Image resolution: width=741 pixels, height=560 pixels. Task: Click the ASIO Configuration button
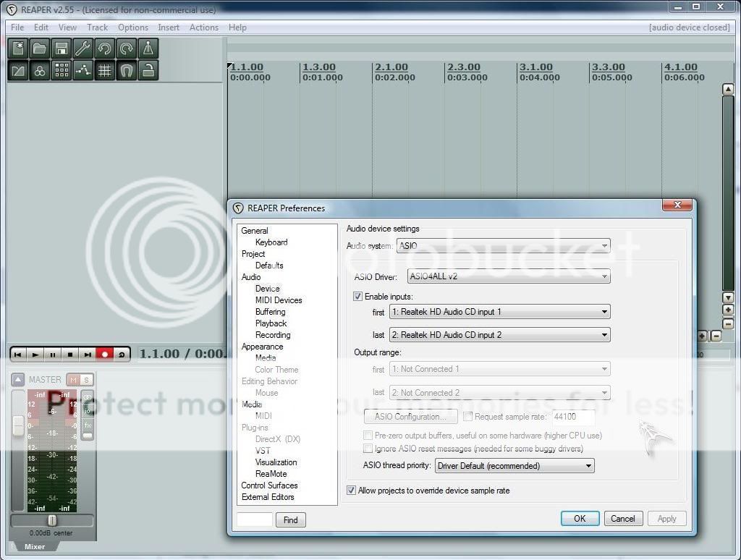(411, 416)
